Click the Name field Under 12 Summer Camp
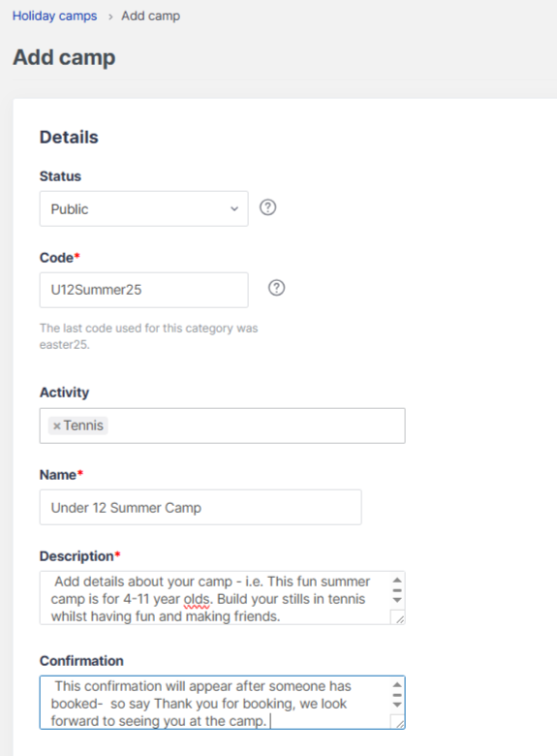Viewport: 557px width, 756px height. click(201, 507)
